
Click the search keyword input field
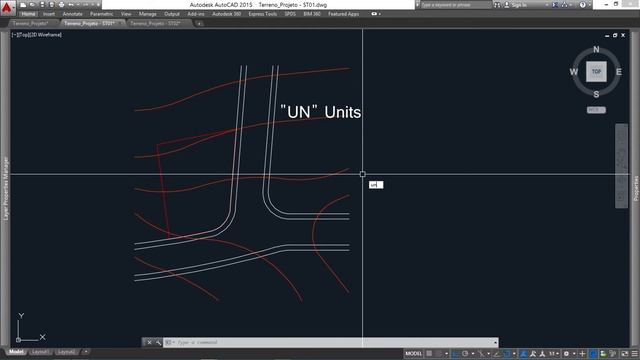[455, 5]
